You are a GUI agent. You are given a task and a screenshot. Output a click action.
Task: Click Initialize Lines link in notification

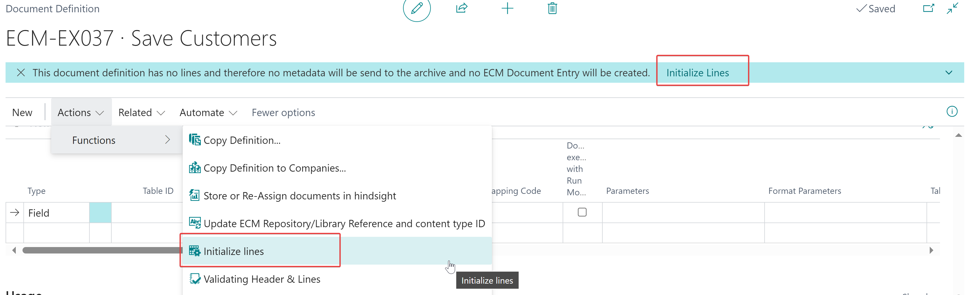click(x=697, y=73)
